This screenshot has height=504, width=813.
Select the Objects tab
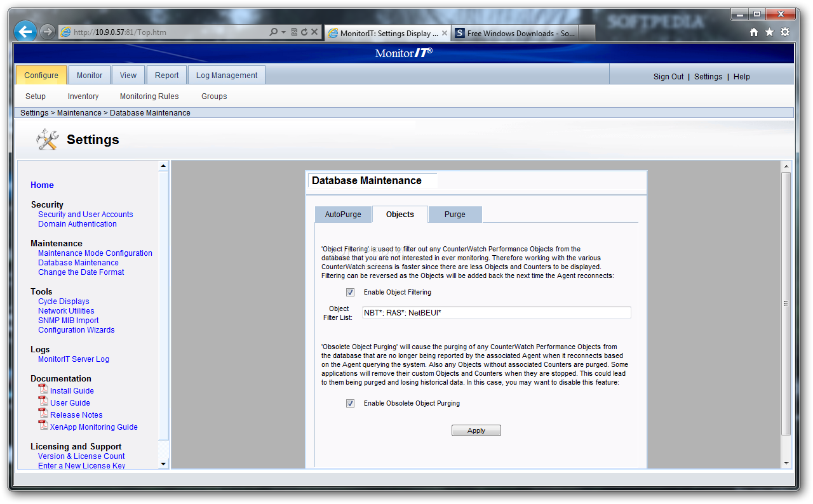coord(400,215)
